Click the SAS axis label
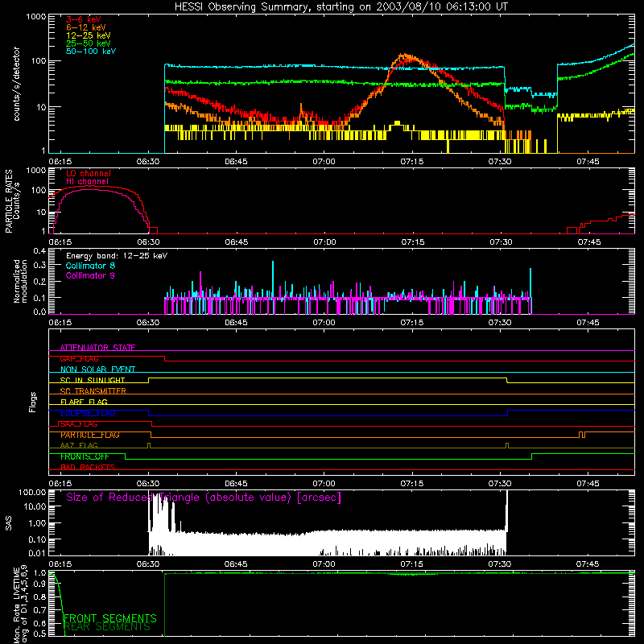 point(9,523)
